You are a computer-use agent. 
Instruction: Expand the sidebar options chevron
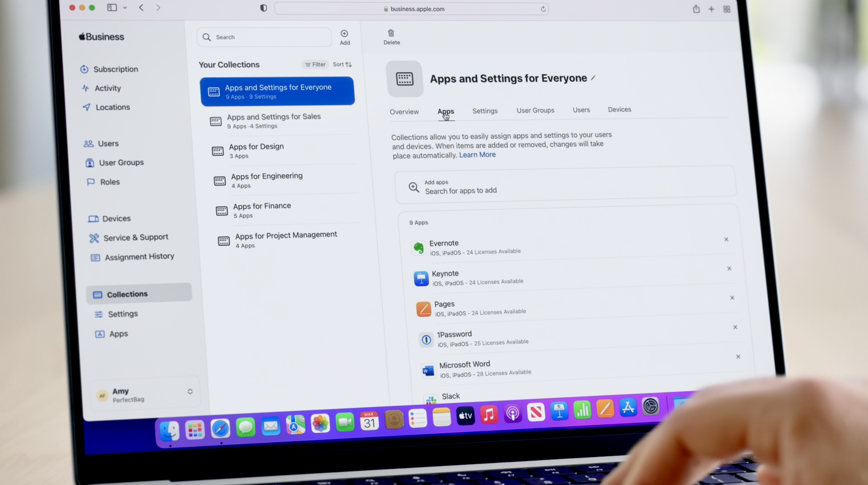(125, 7)
